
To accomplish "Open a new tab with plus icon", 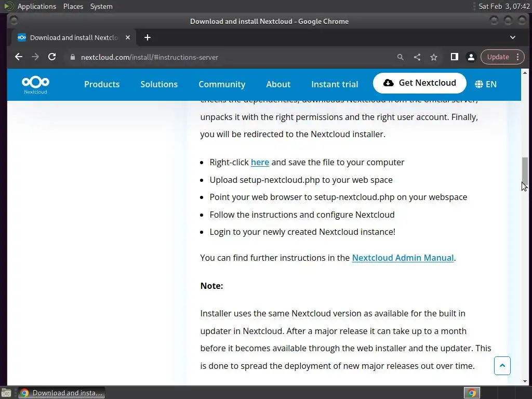I will click(x=147, y=37).
